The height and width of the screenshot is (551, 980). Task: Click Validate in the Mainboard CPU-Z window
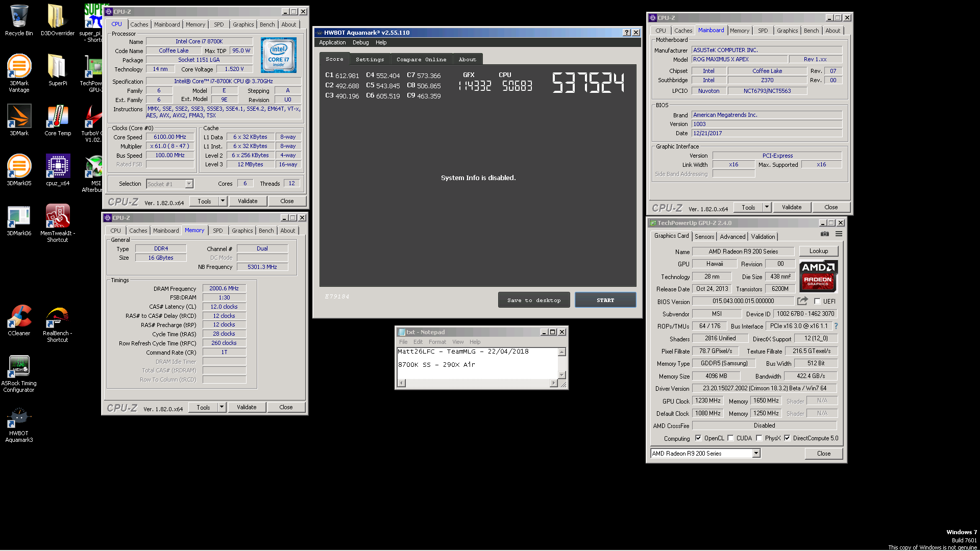(x=792, y=207)
